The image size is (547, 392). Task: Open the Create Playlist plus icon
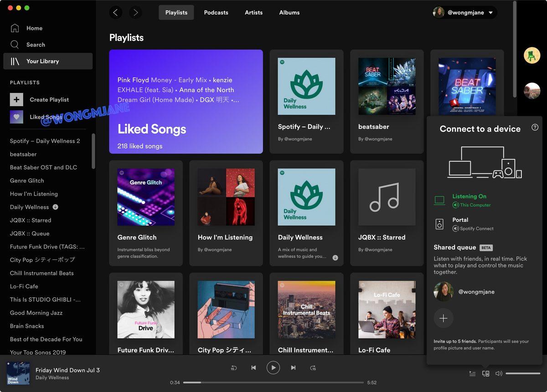16,99
